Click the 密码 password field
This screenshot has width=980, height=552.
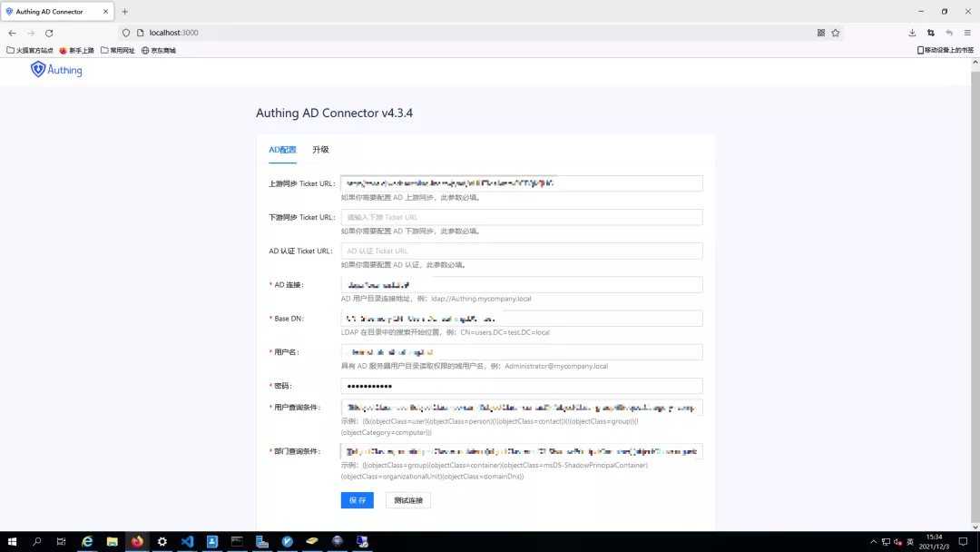[x=521, y=386]
